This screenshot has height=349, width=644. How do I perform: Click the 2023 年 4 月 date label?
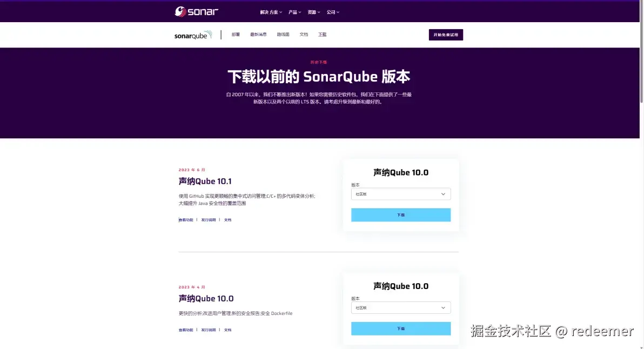(x=192, y=287)
